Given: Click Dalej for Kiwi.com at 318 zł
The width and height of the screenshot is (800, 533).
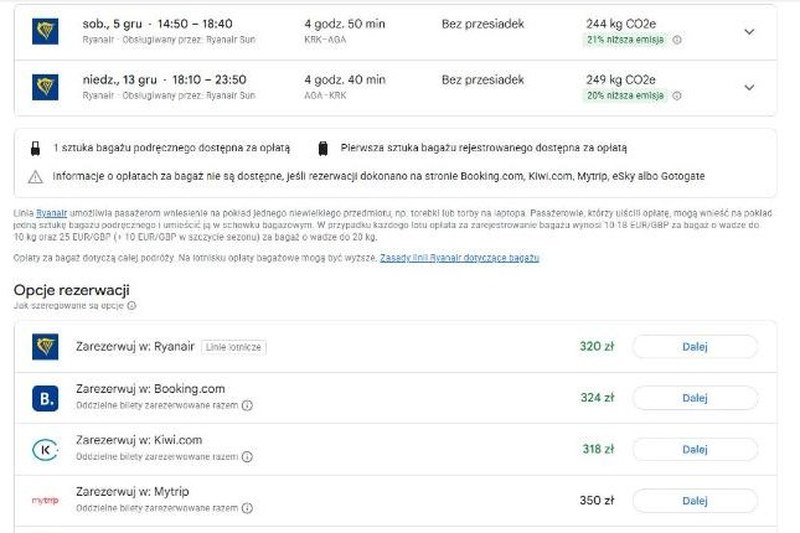Looking at the screenshot, I should point(695,449).
